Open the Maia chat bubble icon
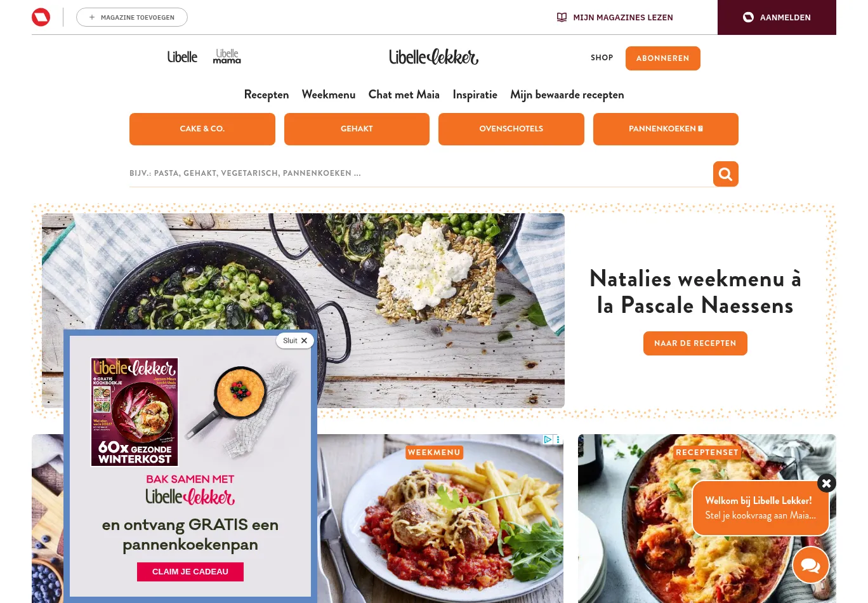 [x=810, y=564]
